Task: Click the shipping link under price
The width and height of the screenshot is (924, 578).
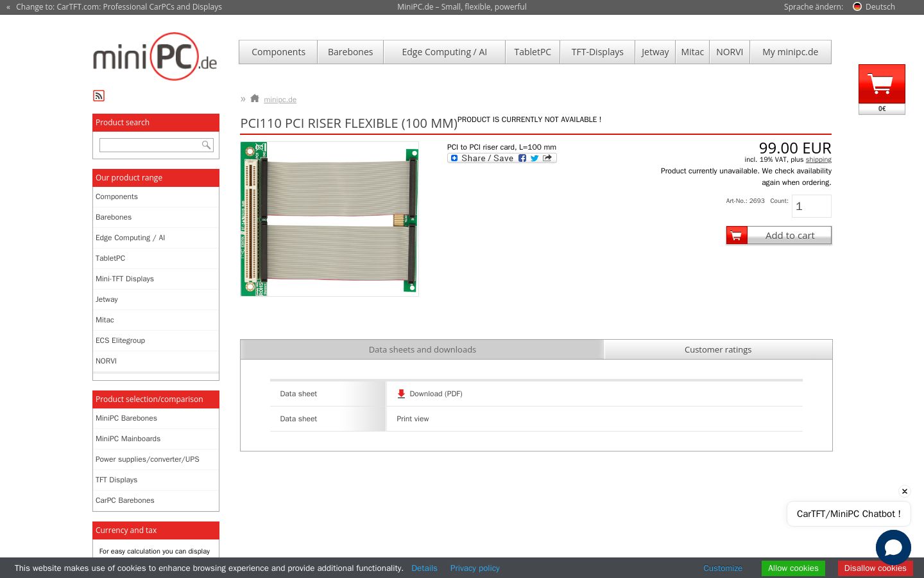Action: pyautogui.click(x=819, y=159)
